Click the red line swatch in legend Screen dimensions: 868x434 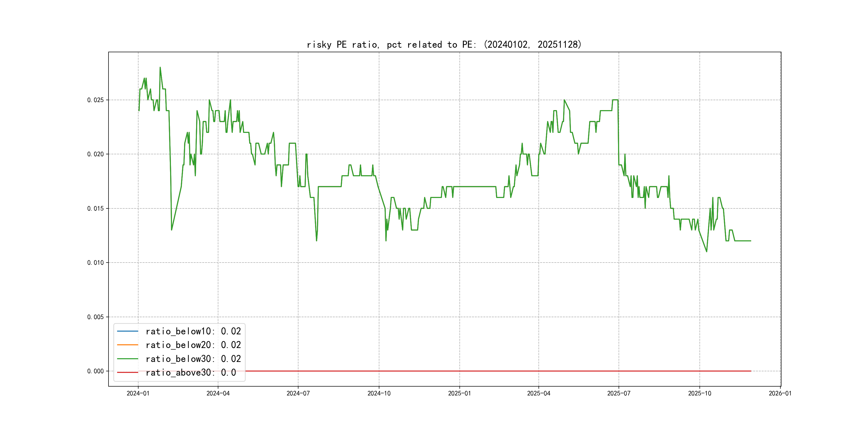[x=127, y=373]
